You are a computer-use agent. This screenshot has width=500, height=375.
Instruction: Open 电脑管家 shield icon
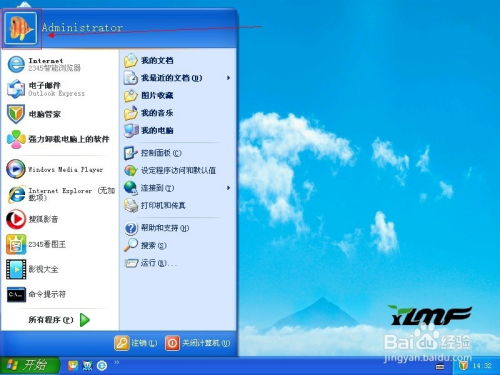coord(16,114)
